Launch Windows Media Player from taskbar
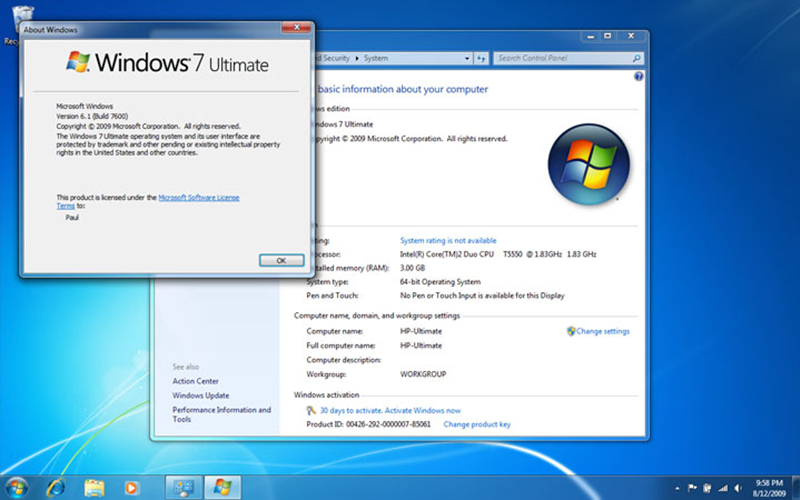 [131, 487]
